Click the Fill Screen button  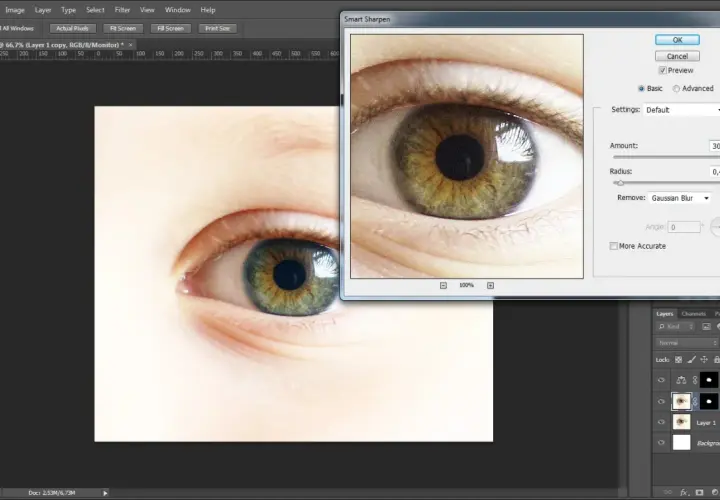170,28
